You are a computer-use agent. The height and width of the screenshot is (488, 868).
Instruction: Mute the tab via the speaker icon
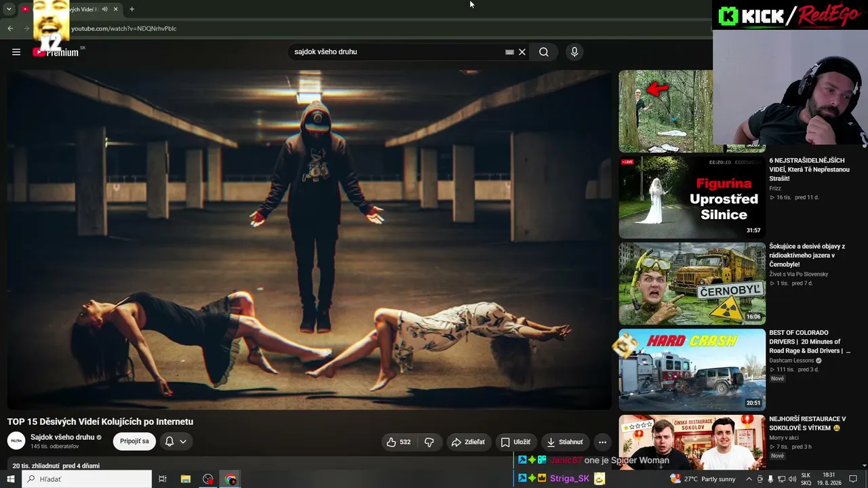click(104, 9)
